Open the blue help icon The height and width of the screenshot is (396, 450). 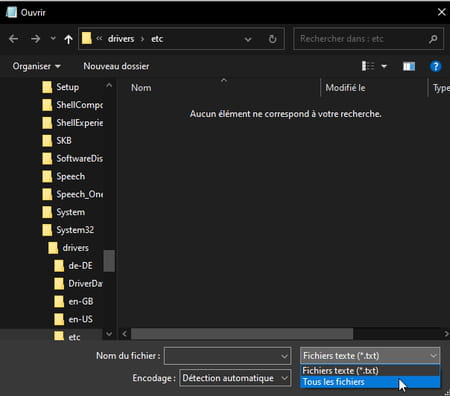coord(435,67)
